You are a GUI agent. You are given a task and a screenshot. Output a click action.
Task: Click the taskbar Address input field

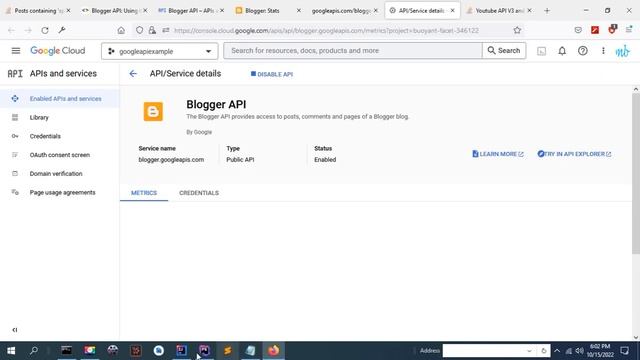[x=484, y=351]
